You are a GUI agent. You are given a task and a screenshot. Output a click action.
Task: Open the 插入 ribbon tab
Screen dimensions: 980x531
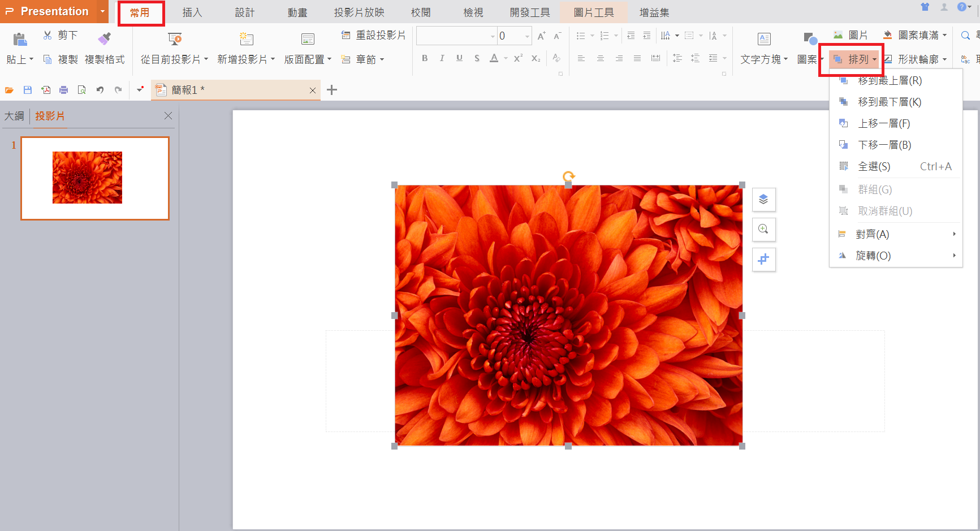tap(192, 12)
